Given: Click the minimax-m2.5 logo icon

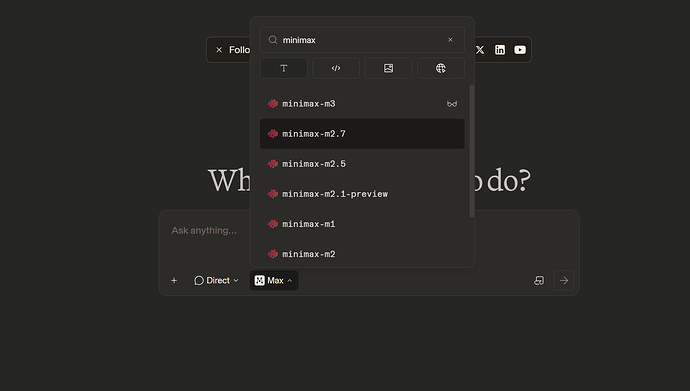Looking at the screenshot, I should pyautogui.click(x=273, y=164).
